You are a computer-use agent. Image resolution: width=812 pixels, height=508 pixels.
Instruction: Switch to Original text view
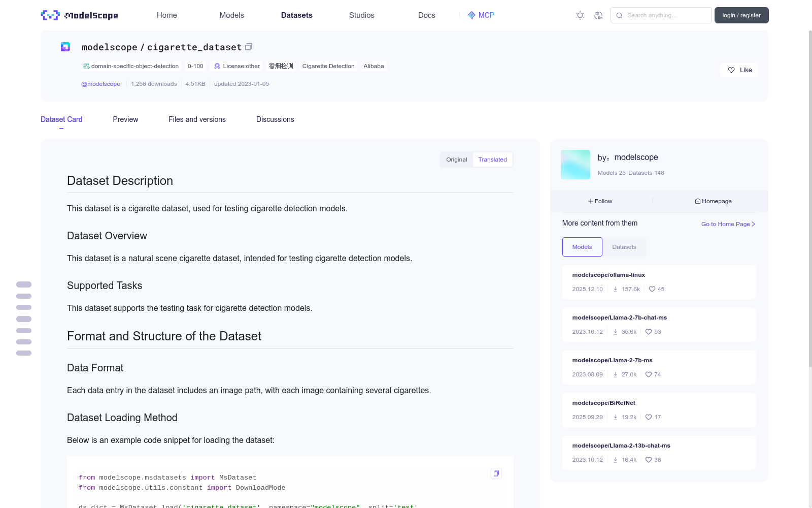pyautogui.click(x=457, y=160)
